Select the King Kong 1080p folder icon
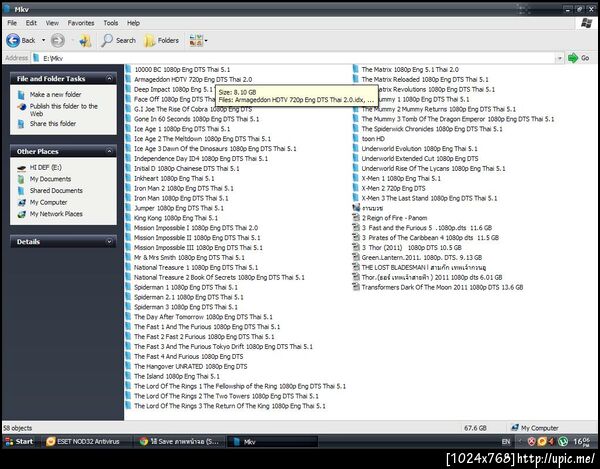 [x=128, y=218]
